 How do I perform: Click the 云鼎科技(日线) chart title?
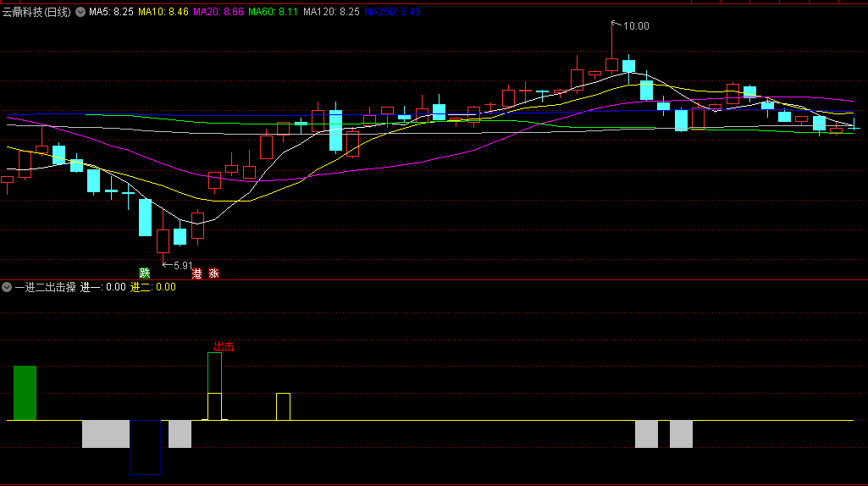click(x=36, y=12)
